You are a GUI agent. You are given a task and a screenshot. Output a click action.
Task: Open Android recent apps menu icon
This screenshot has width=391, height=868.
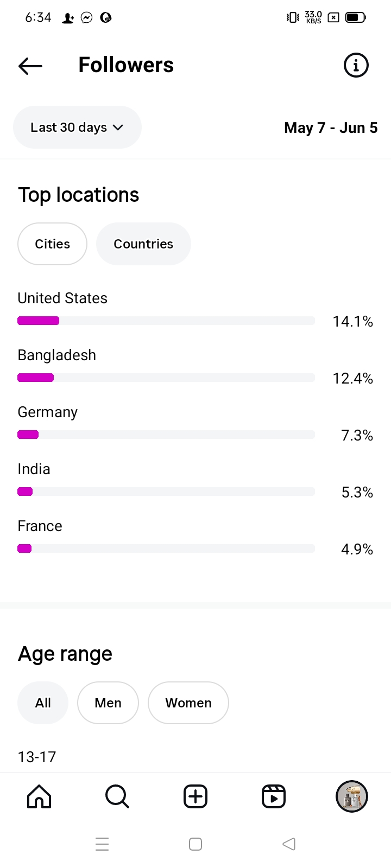(102, 844)
